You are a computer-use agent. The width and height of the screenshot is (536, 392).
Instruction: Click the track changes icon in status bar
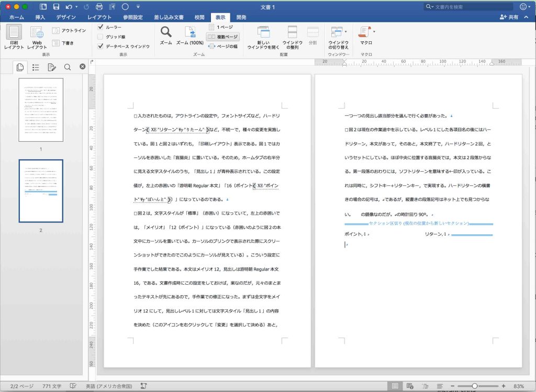[143, 386]
